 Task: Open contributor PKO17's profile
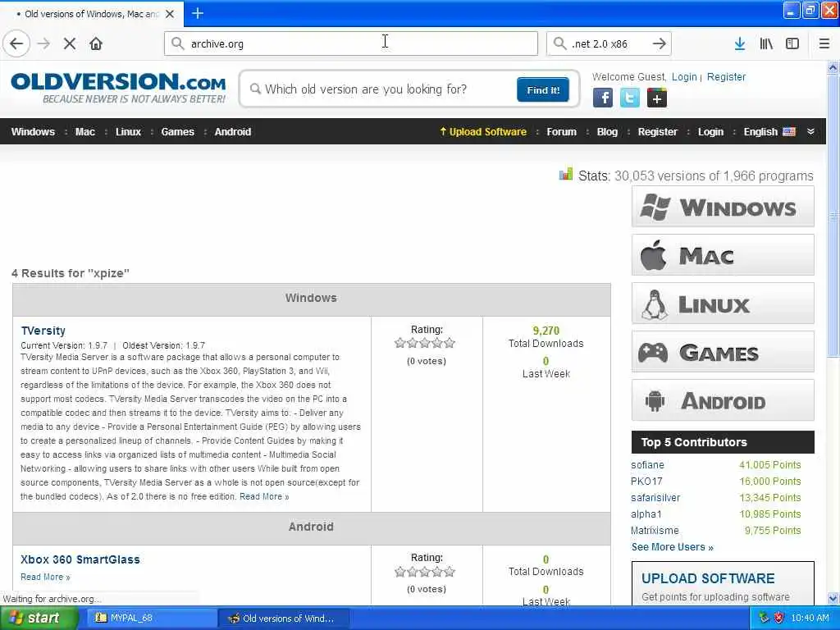click(646, 481)
